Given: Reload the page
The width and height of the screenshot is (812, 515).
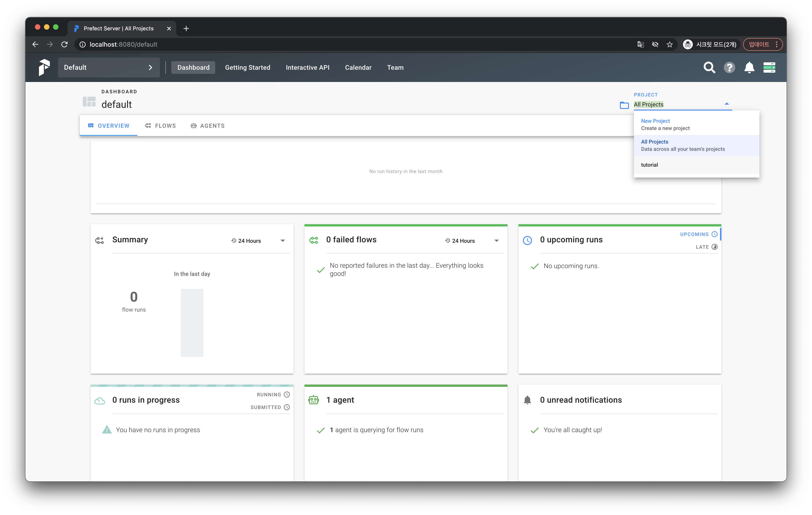Looking at the screenshot, I should [64, 44].
